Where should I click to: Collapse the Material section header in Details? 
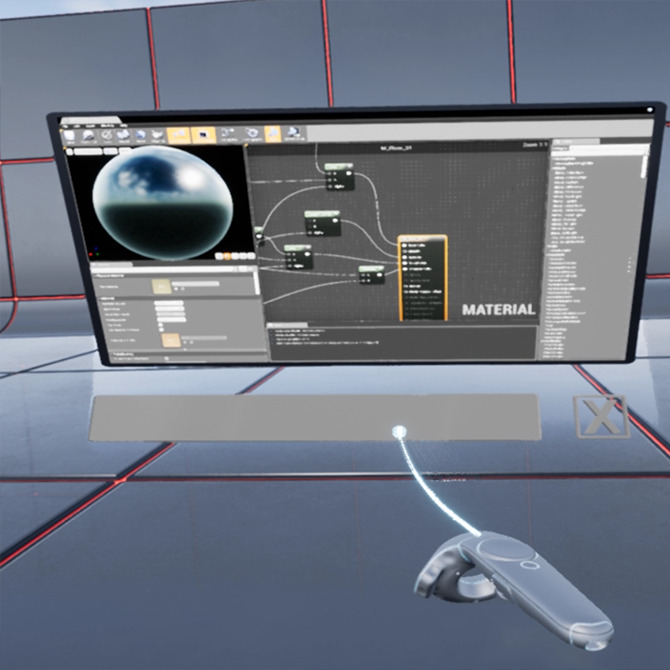[108, 298]
